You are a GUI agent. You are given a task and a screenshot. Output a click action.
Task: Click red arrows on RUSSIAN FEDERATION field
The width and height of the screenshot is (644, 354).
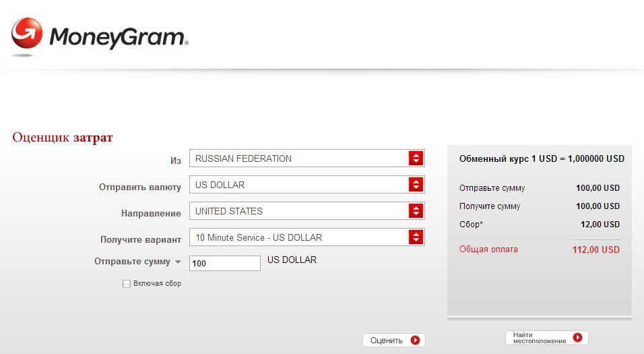click(x=416, y=158)
